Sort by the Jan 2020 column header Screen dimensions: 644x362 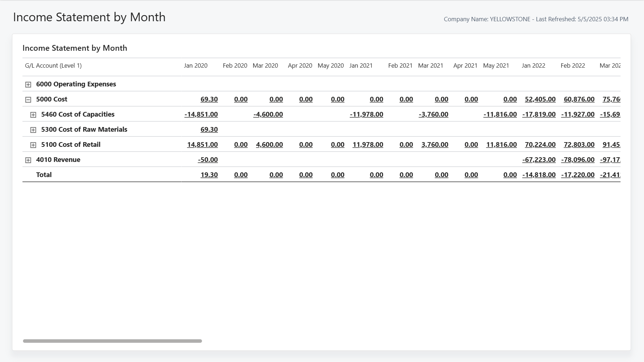click(x=196, y=65)
